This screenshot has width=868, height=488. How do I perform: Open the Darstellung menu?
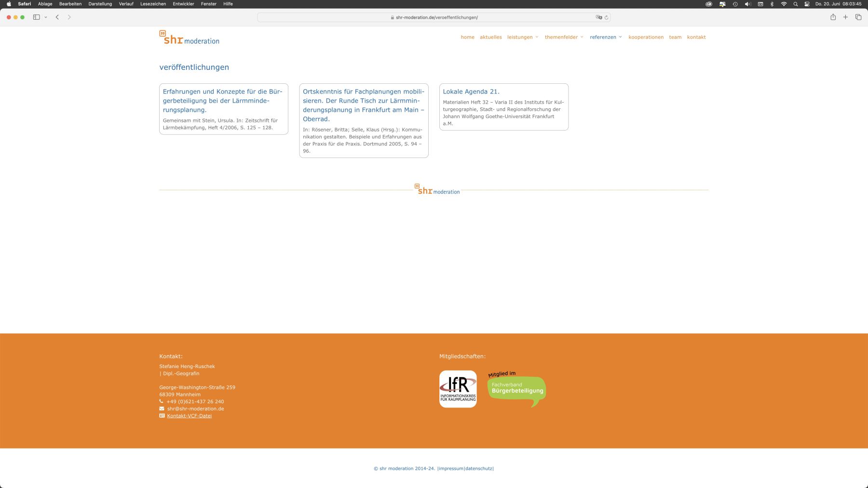100,4
